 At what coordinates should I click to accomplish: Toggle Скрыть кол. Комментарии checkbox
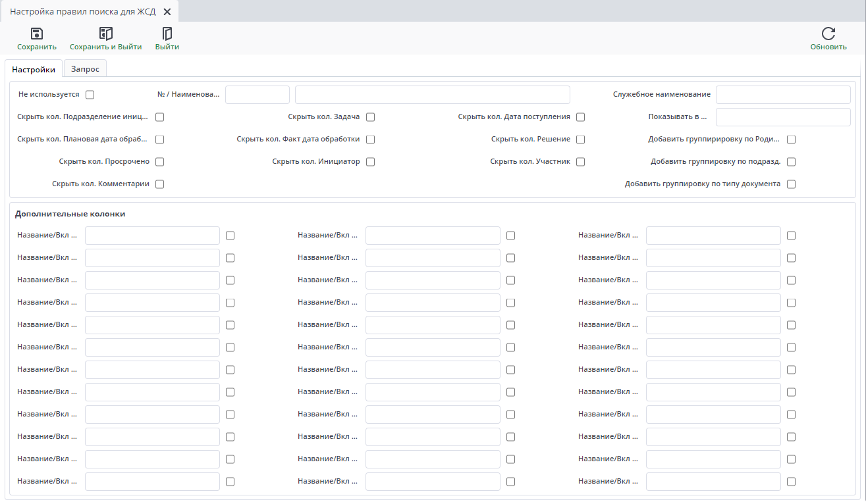click(x=160, y=184)
